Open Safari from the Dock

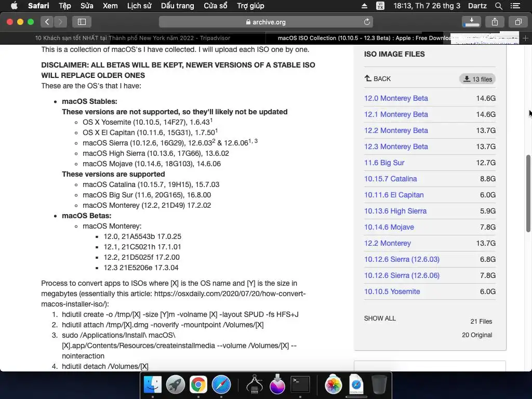point(221,385)
